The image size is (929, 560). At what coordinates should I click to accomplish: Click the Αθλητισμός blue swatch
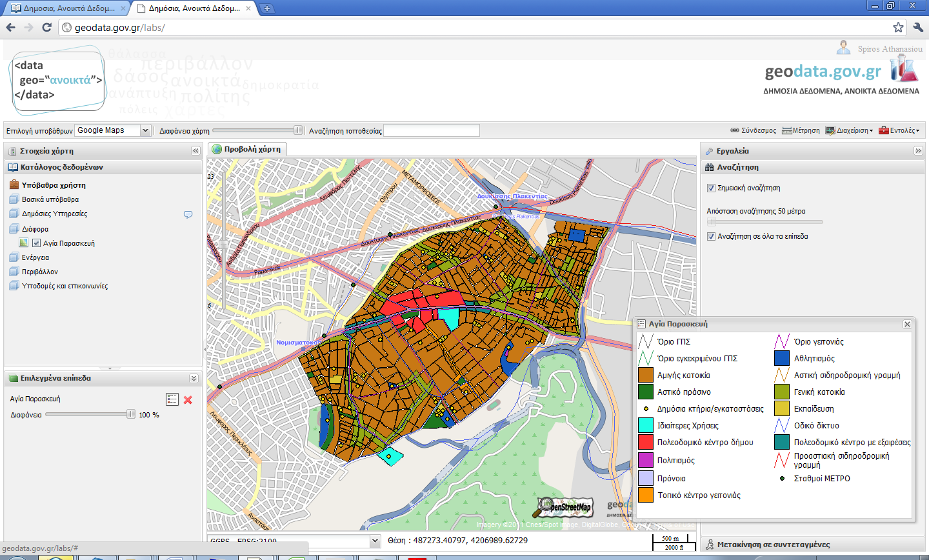point(782,358)
